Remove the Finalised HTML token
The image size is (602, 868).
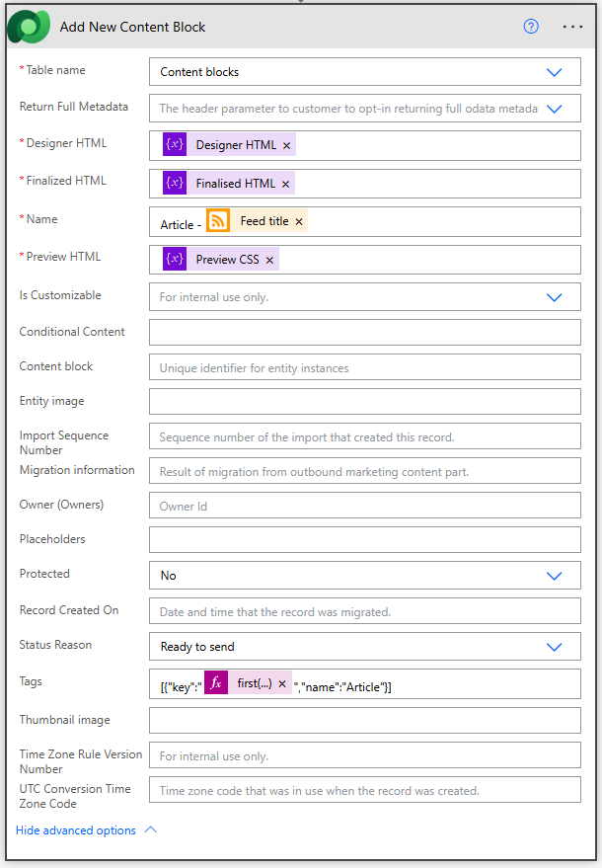(286, 185)
